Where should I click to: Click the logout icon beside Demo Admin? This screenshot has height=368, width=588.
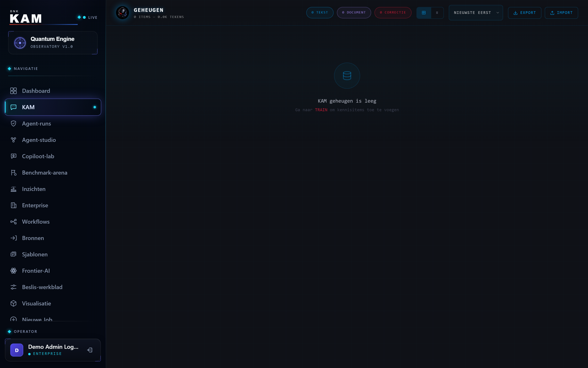coord(90,350)
